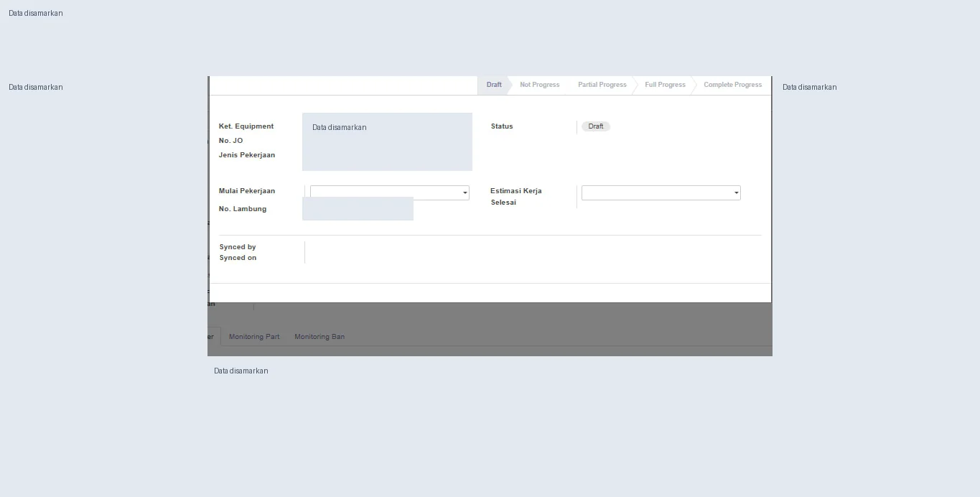Click the Jenis Pekerjaan label
Image resolution: width=980 pixels, height=497 pixels.
[247, 155]
